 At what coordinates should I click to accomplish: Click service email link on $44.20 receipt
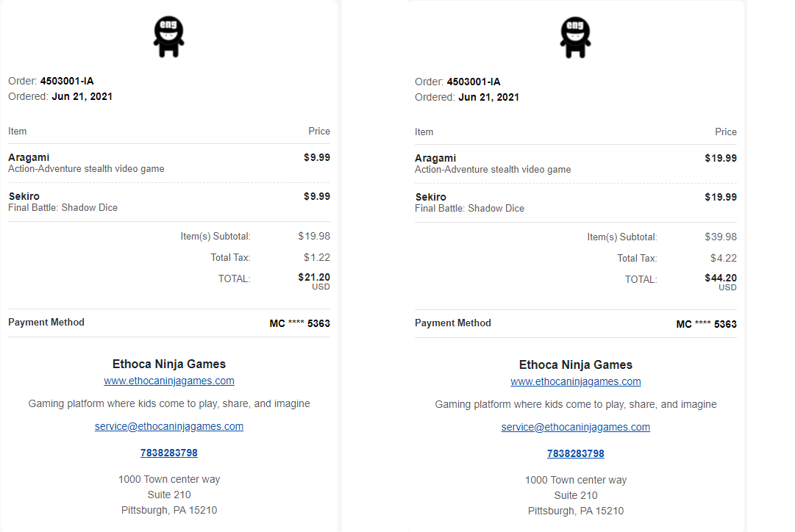(576, 427)
